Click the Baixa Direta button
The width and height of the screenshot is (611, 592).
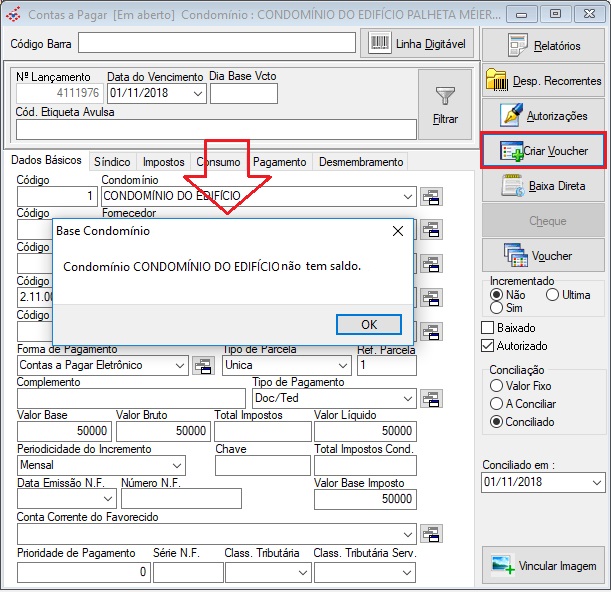click(x=543, y=185)
